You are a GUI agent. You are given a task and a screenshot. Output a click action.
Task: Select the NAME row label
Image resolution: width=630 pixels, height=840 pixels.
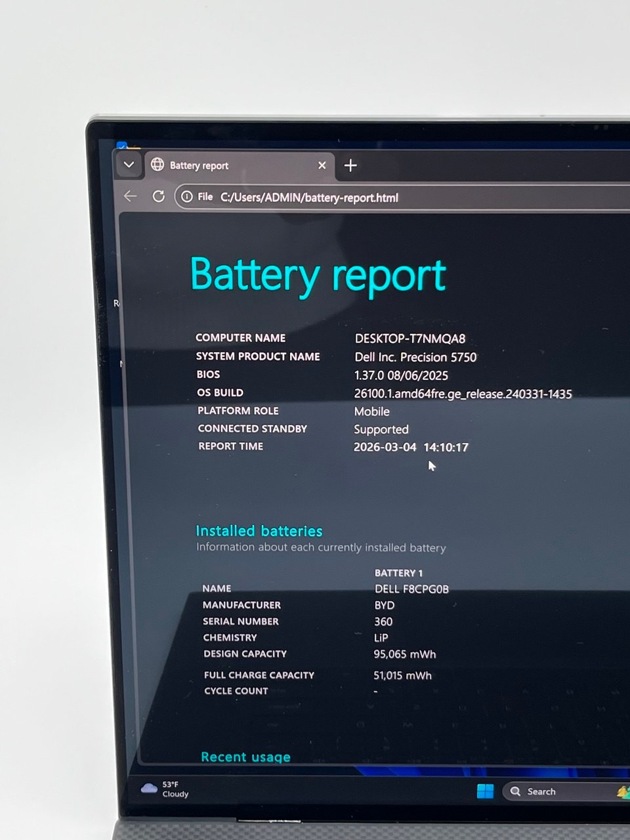point(217,589)
